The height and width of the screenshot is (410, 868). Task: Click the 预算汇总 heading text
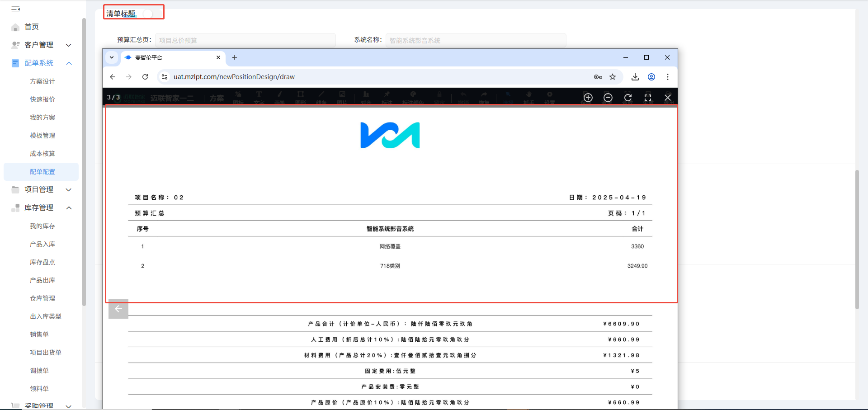[150, 213]
